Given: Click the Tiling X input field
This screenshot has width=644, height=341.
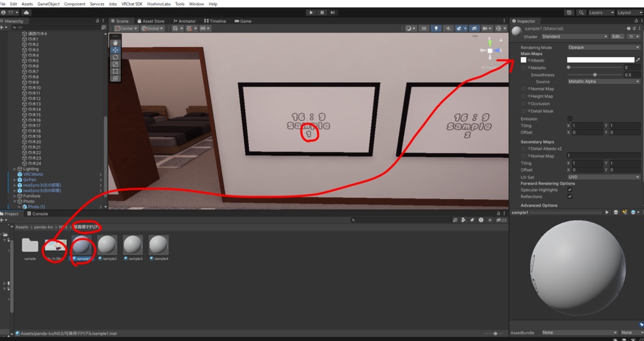Looking at the screenshot, I should point(588,126).
